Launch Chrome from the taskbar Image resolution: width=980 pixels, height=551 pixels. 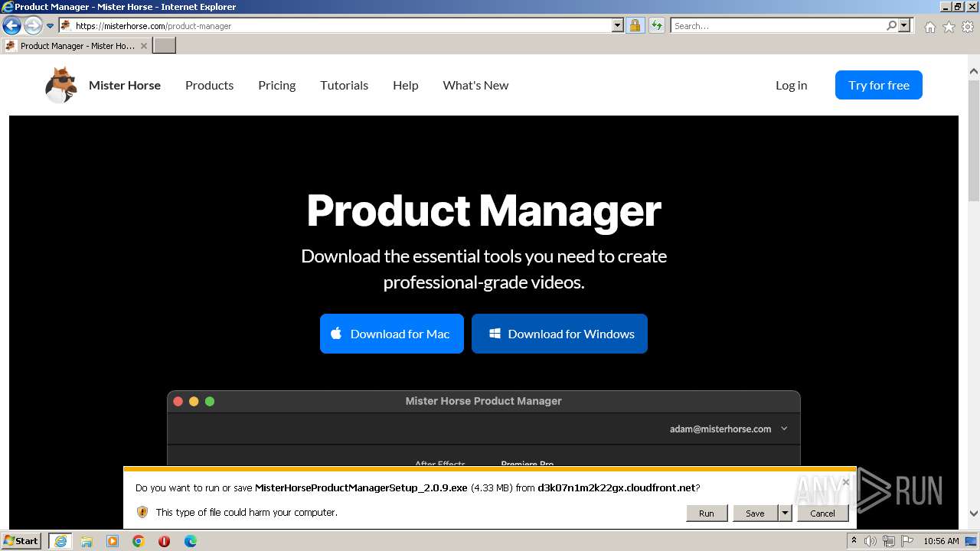pyautogui.click(x=139, y=541)
